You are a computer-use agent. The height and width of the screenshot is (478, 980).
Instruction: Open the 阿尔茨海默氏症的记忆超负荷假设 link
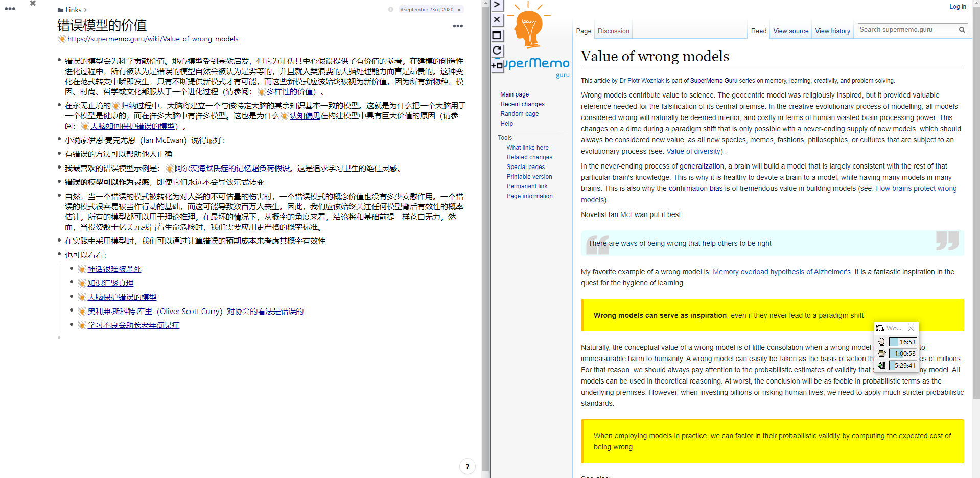point(232,169)
